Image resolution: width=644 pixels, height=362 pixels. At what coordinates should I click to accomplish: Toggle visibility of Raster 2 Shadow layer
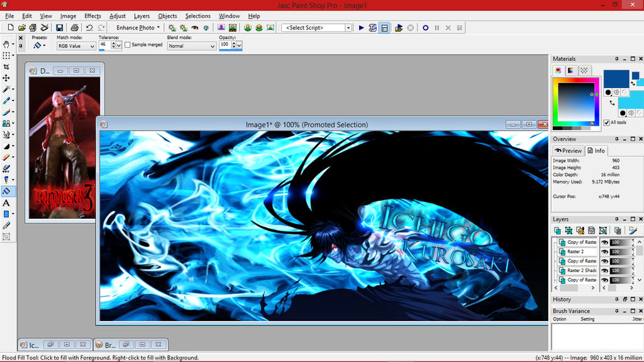(604, 270)
